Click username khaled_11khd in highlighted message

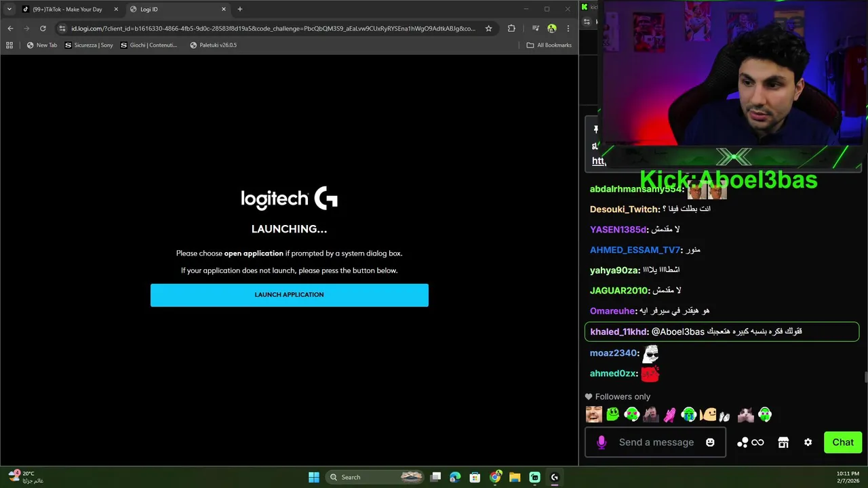click(619, 332)
